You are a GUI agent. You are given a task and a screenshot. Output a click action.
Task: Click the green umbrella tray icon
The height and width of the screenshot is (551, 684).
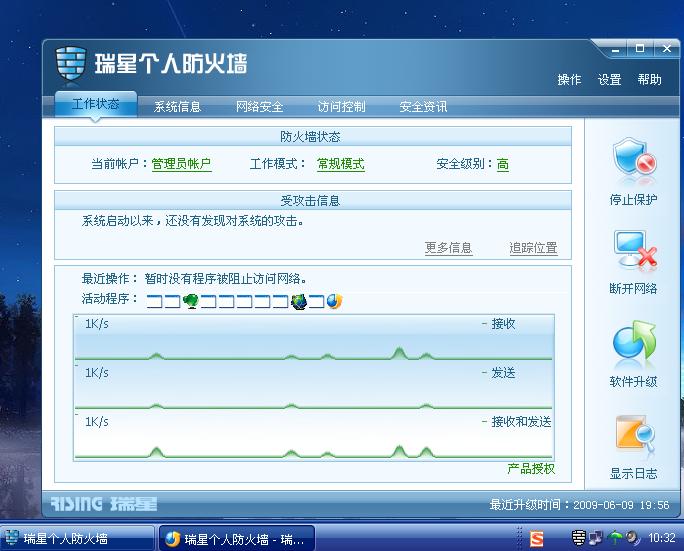click(615, 537)
